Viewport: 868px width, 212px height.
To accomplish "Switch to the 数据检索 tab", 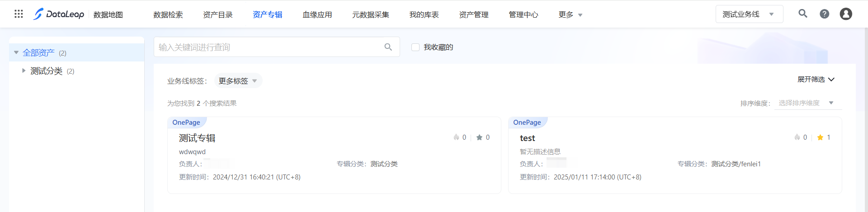I will point(168,14).
